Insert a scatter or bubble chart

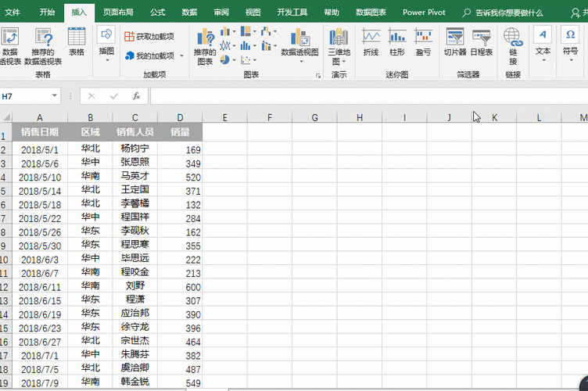246,59
